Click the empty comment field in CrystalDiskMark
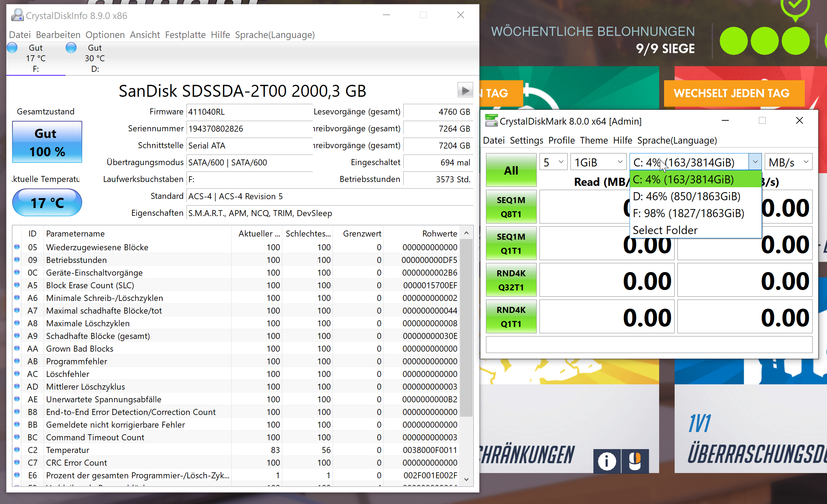This screenshot has height=504, width=827. (x=649, y=344)
